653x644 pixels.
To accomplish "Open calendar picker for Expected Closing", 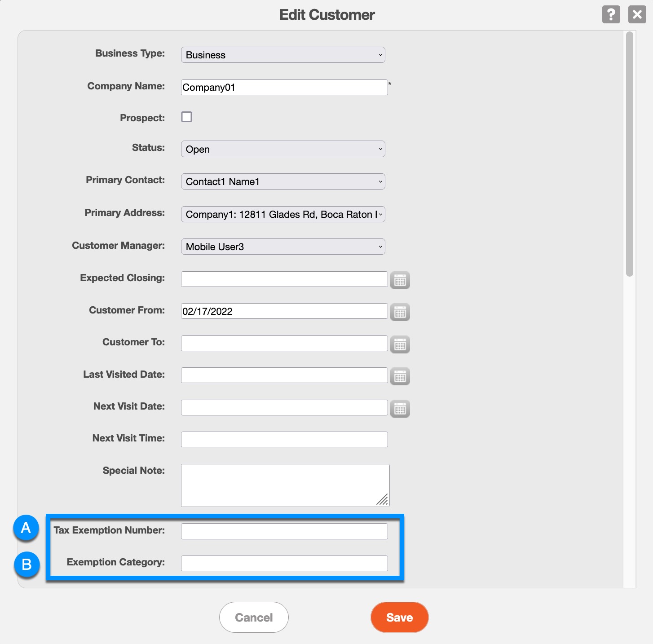I will click(x=400, y=280).
